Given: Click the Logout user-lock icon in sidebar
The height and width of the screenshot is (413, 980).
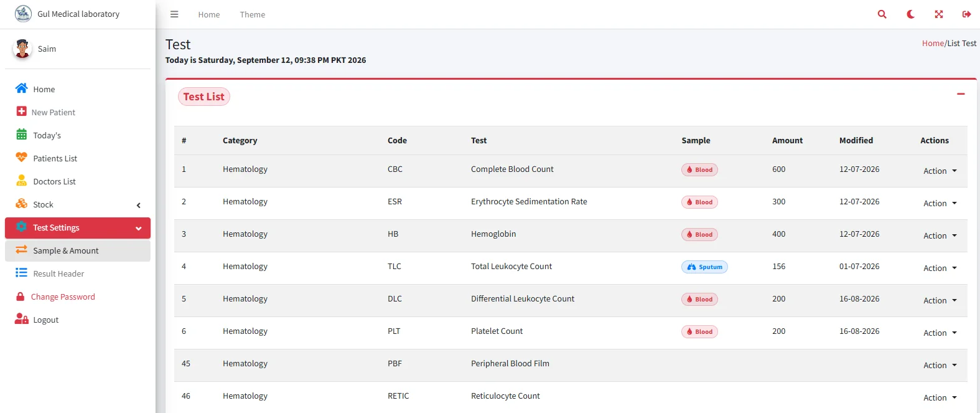Looking at the screenshot, I should [x=22, y=319].
